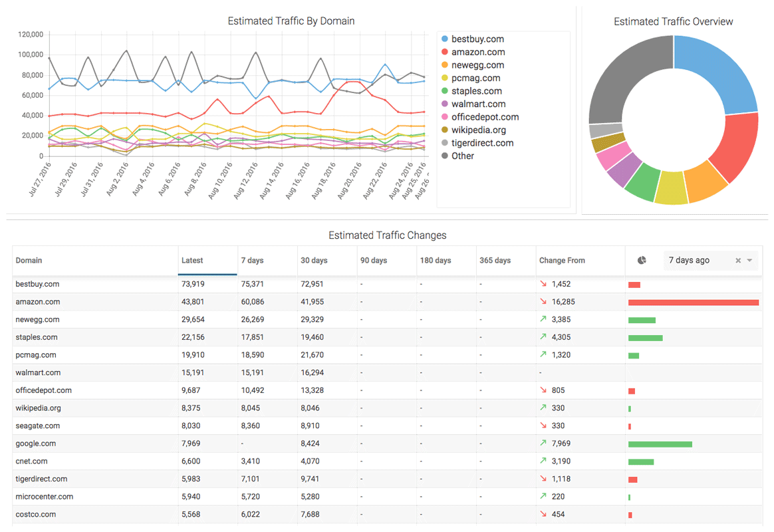Click the cnet.com domain name
Viewport: 774px width, 532px height.
32,462
